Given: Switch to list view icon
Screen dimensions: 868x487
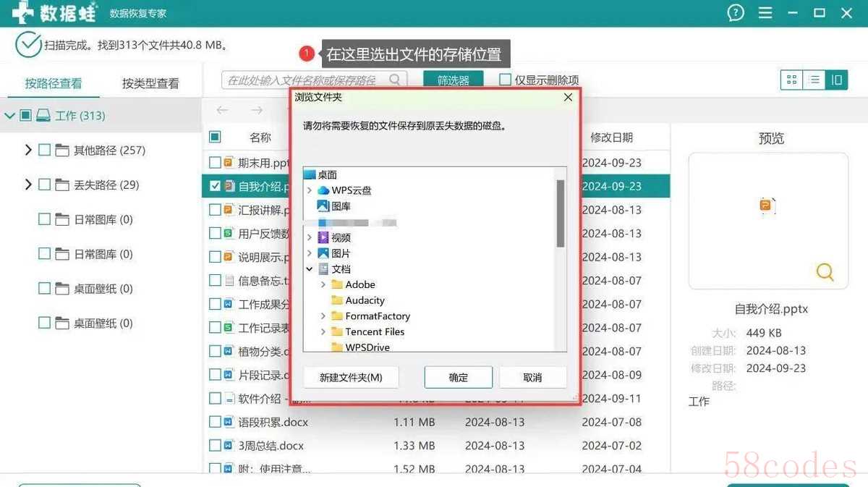Looking at the screenshot, I should pyautogui.click(x=814, y=80).
